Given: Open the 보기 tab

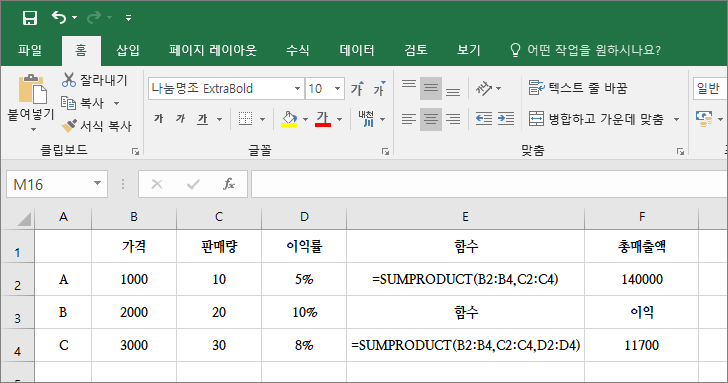Looking at the screenshot, I should pos(468,50).
